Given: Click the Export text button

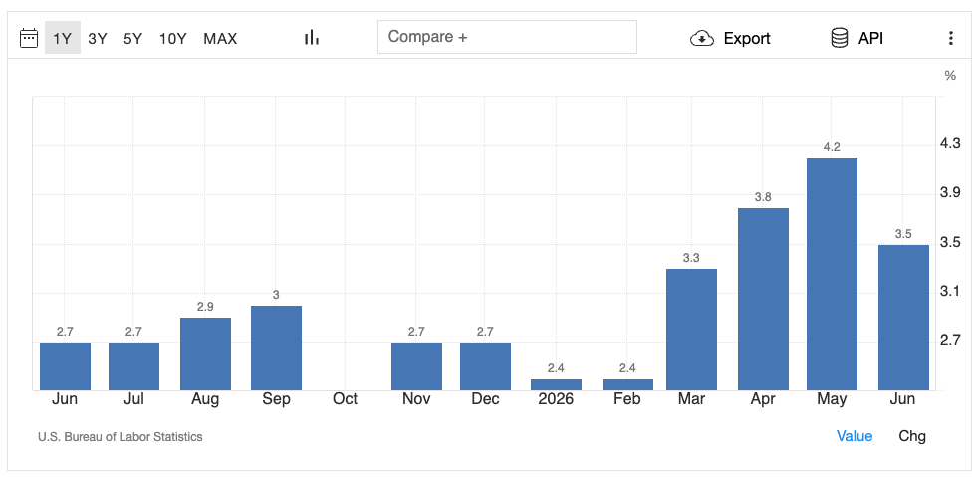Looking at the screenshot, I should [747, 39].
